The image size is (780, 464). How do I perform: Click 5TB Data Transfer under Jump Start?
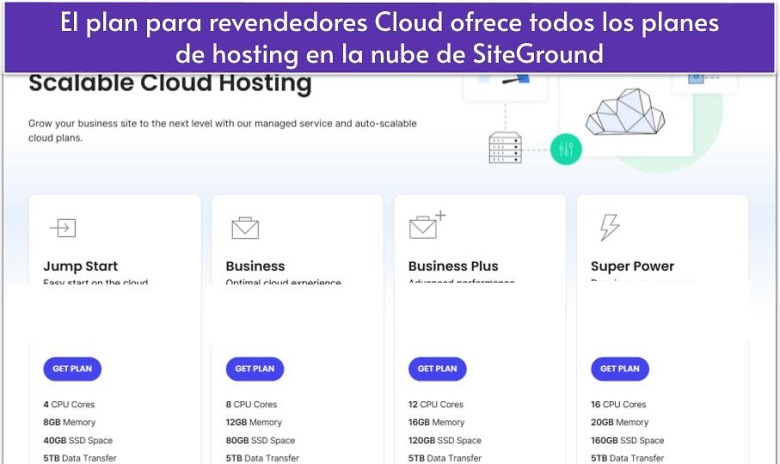click(80, 458)
